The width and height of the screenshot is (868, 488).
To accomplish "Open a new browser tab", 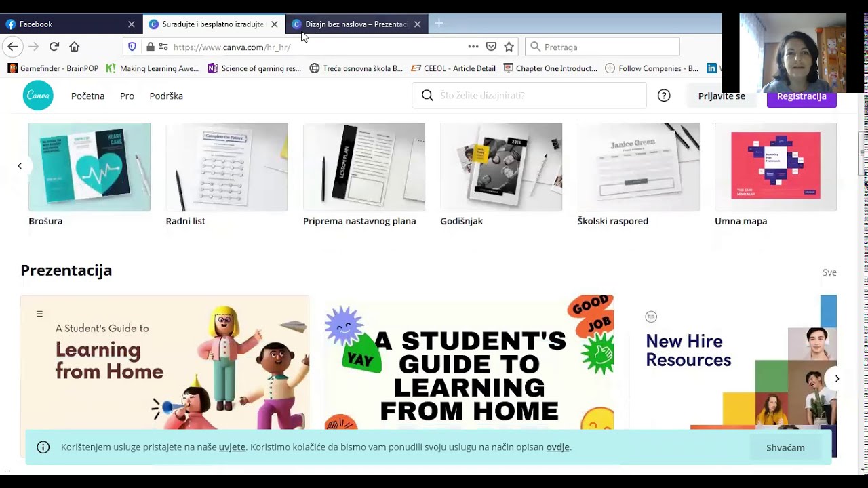I will point(439,24).
